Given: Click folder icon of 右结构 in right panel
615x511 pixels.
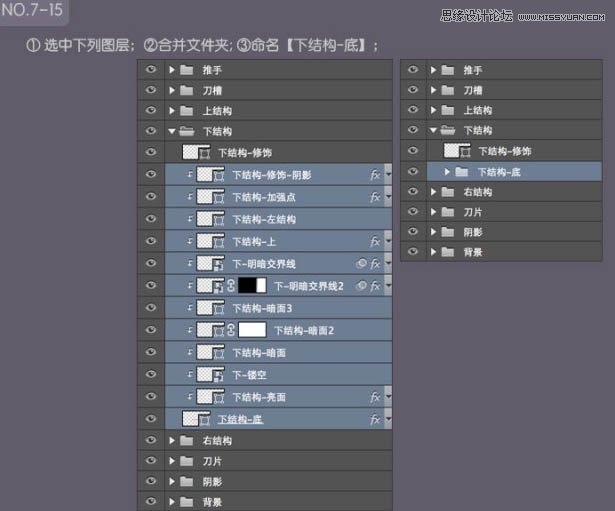Looking at the screenshot, I should click(x=448, y=192).
